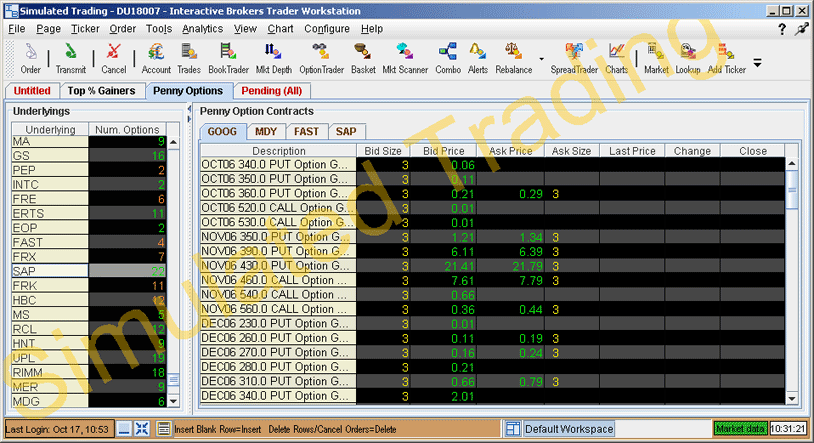Launch the OptionTrader tool
The width and height of the screenshot is (814, 443).
pyautogui.click(x=321, y=58)
